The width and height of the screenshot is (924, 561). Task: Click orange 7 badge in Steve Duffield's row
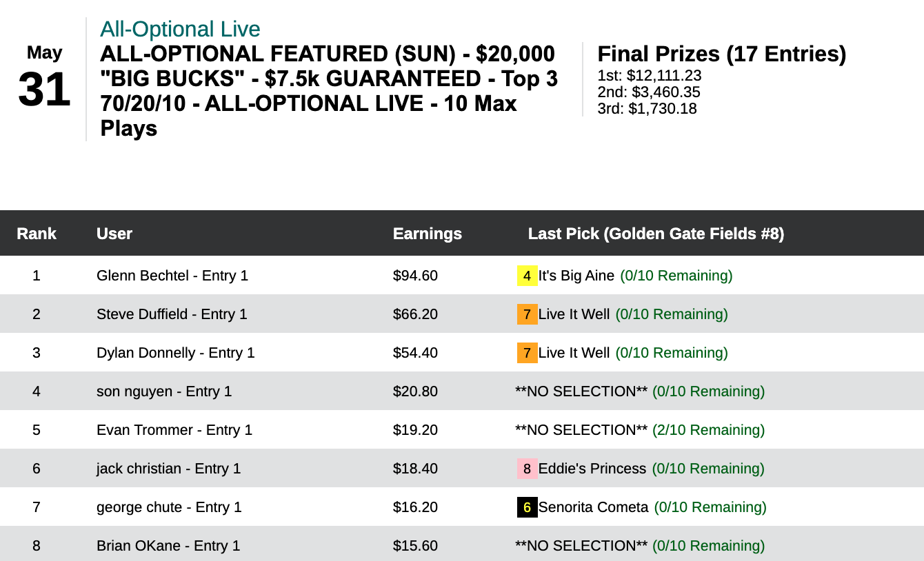527,314
